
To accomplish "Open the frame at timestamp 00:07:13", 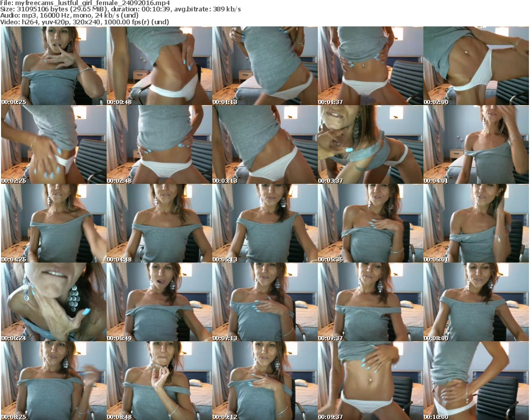I will pos(264,302).
